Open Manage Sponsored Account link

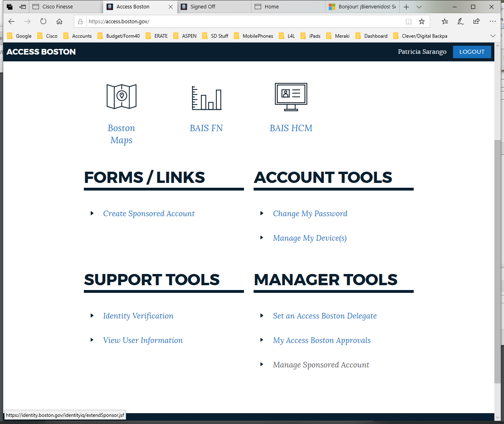coord(321,365)
